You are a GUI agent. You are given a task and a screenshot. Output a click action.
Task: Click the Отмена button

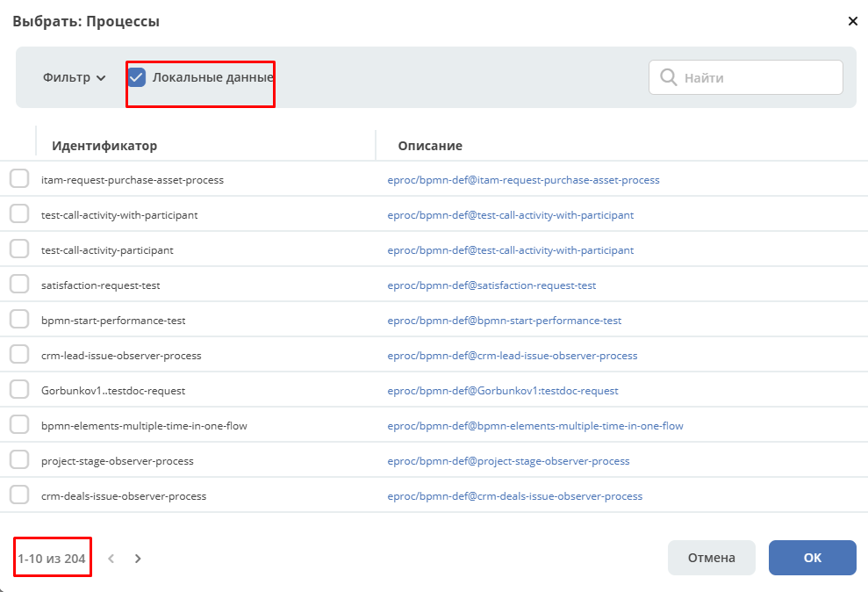[711, 558]
